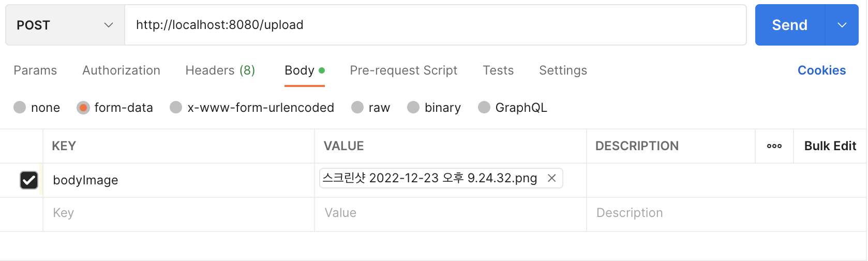Open the Cookies link
868x261 pixels.
pyautogui.click(x=821, y=70)
